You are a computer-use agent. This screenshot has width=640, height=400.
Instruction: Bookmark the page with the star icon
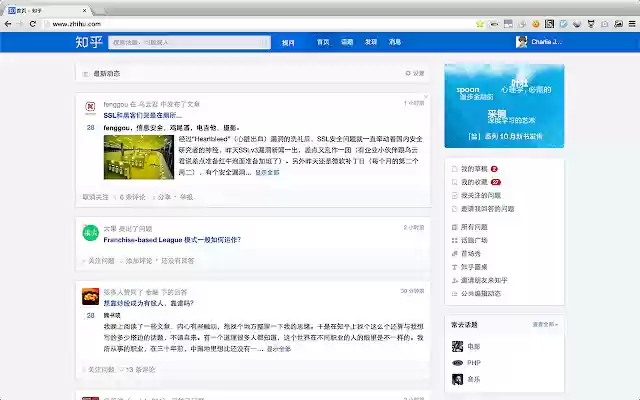click(x=480, y=24)
